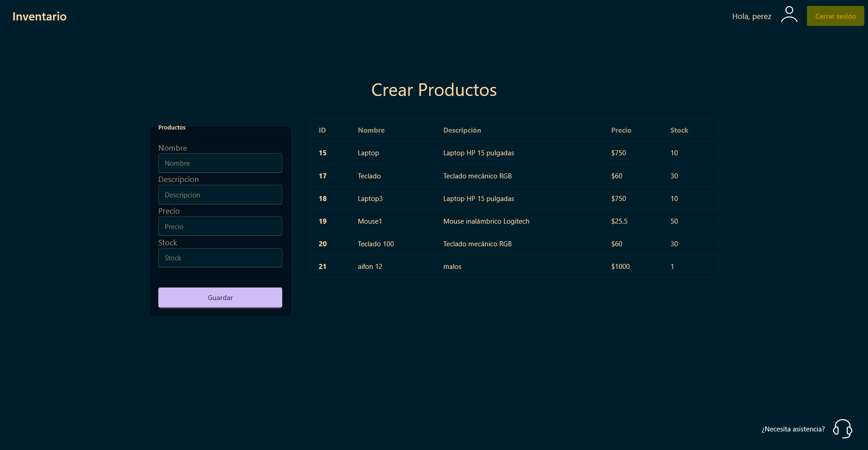The width and height of the screenshot is (868, 450).
Task: Select the Teclado 100 row
Action: (x=514, y=244)
